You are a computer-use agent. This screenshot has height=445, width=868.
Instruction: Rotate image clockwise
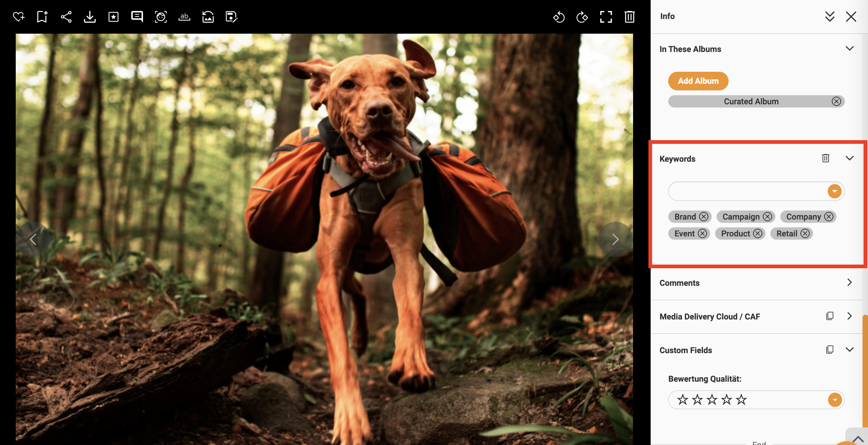pos(582,17)
